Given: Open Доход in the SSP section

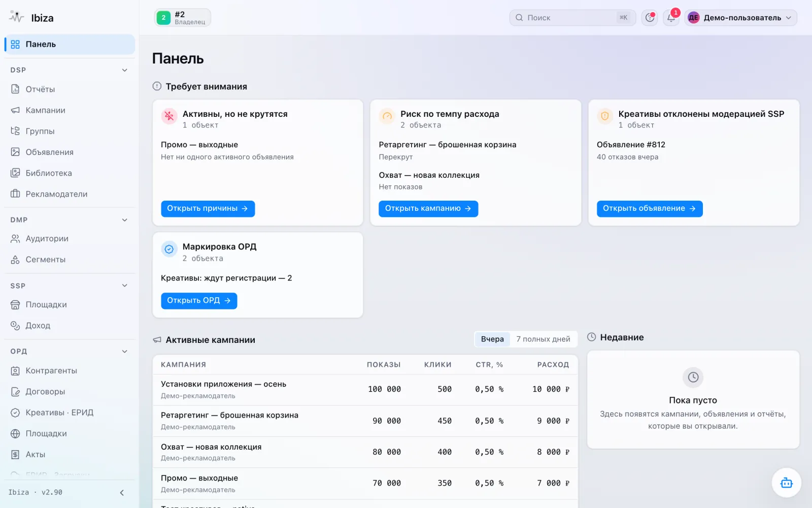Looking at the screenshot, I should (x=70, y=326).
